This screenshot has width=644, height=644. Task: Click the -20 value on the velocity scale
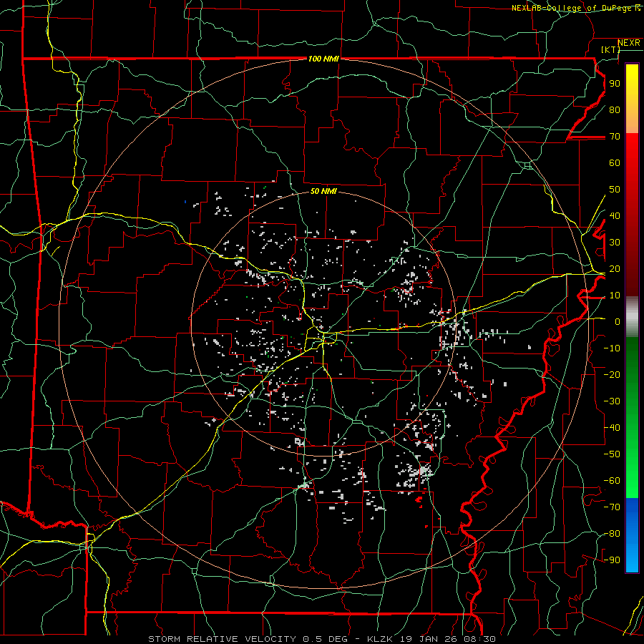tap(612, 374)
